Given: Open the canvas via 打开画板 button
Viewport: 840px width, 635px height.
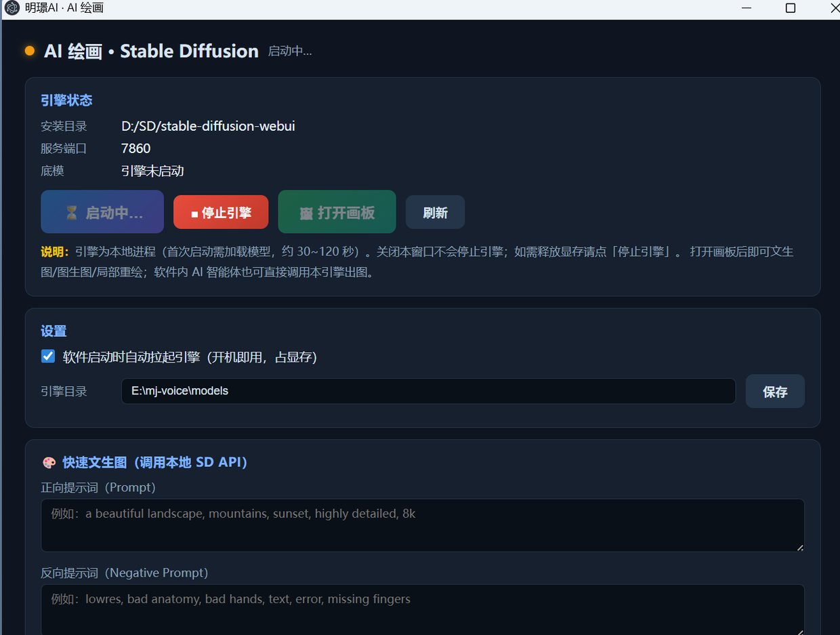Looking at the screenshot, I should tap(337, 211).
